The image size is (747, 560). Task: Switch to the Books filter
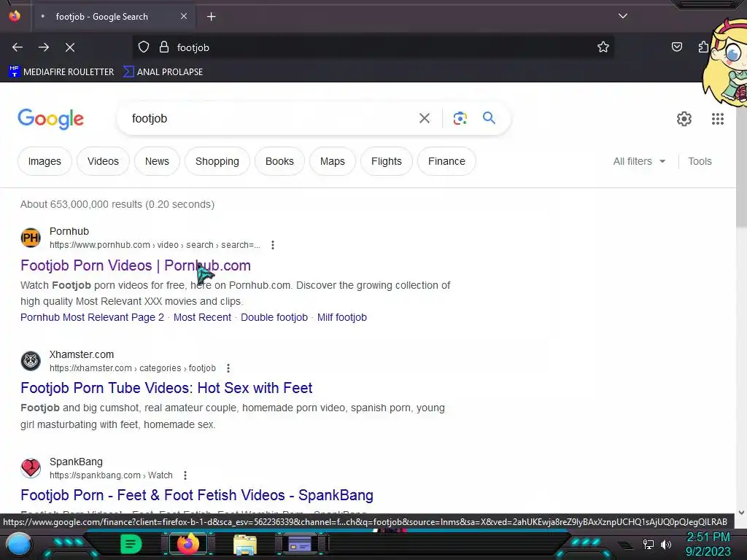[279, 161]
